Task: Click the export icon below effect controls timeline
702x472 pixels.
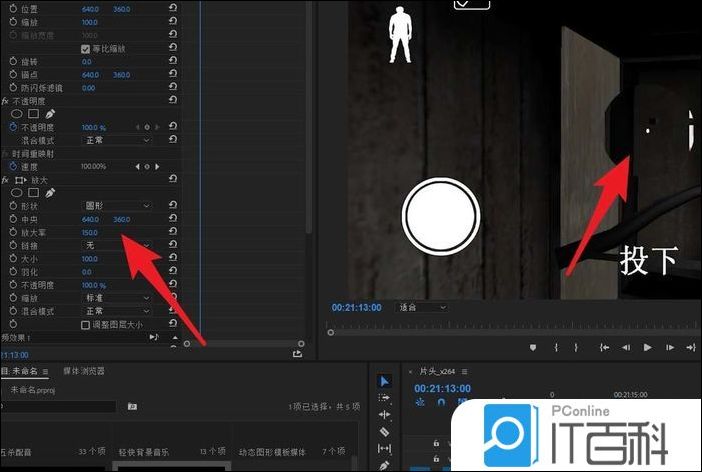Action: click(297, 354)
